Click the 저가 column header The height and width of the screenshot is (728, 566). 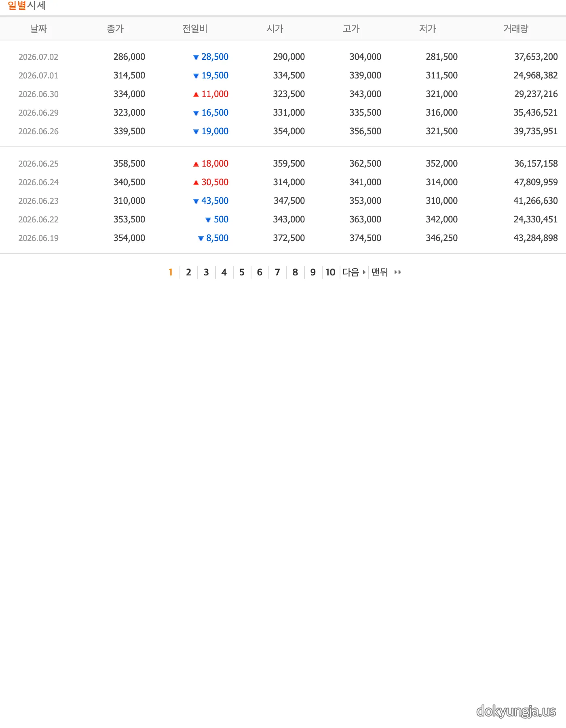[428, 29]
